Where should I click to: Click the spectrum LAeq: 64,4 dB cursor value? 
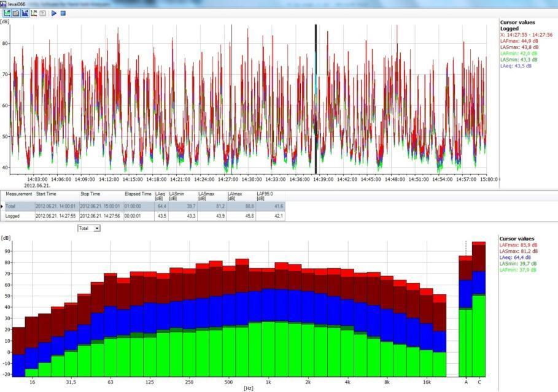pyautogui.click(x=515, y=257)
